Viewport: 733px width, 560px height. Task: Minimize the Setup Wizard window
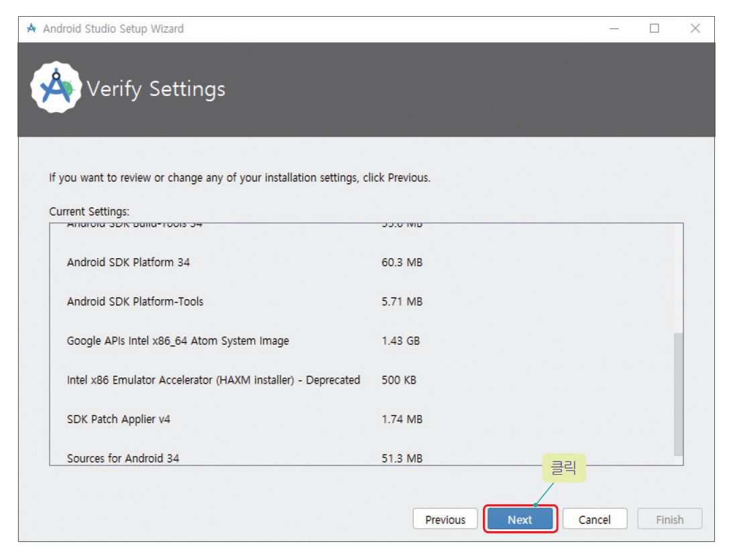[614, 29]
